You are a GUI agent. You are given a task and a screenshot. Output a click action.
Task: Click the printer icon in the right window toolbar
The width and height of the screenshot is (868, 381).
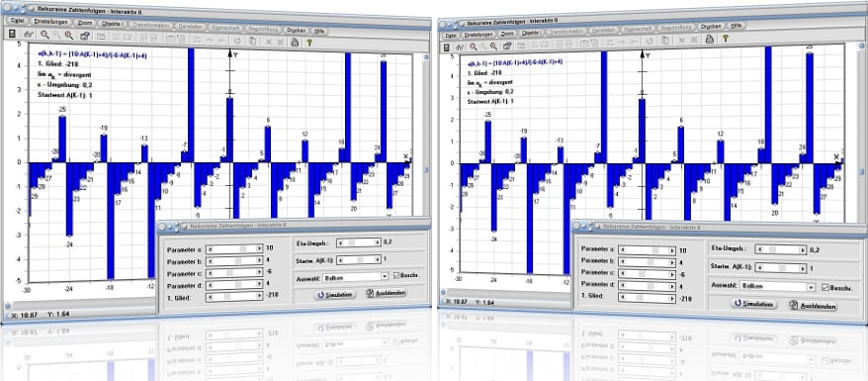pyautogui.click(x=709, y=39)
